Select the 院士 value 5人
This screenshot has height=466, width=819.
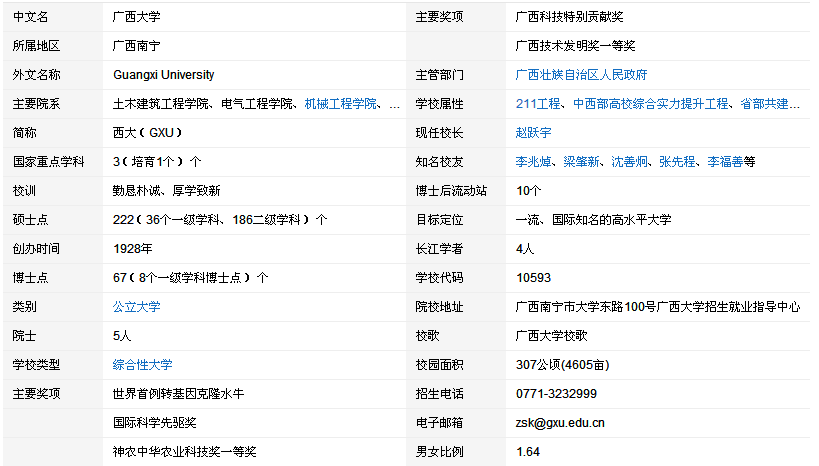coord(122,336)
